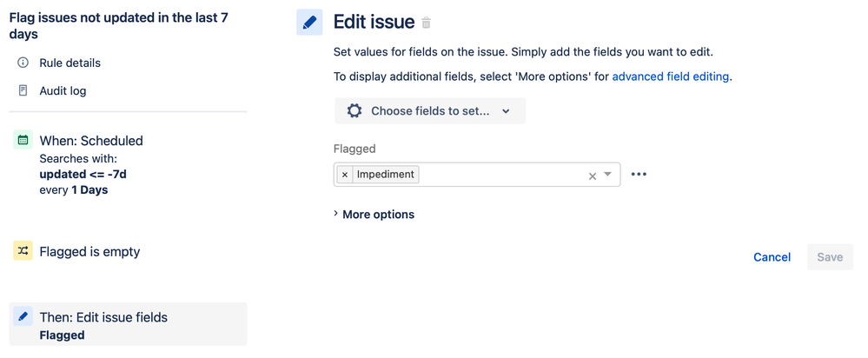Remove the Impediment tag with its x
868x358 pixels.
pos(344,175)
